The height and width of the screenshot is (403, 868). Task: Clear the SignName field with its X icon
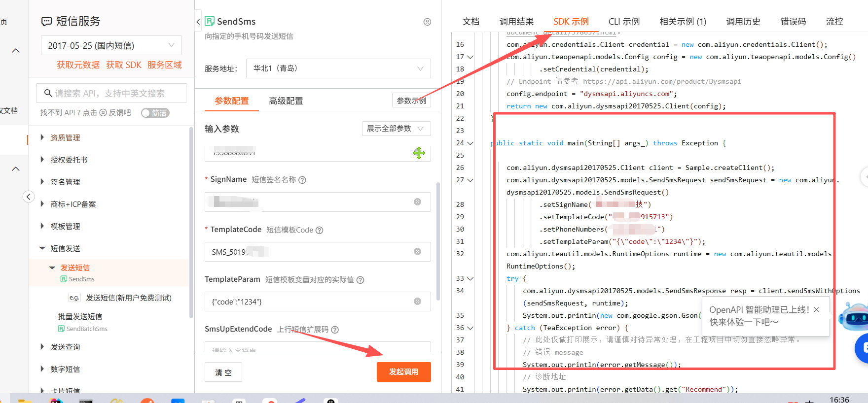pyautogui.click(x=418, y=202)
